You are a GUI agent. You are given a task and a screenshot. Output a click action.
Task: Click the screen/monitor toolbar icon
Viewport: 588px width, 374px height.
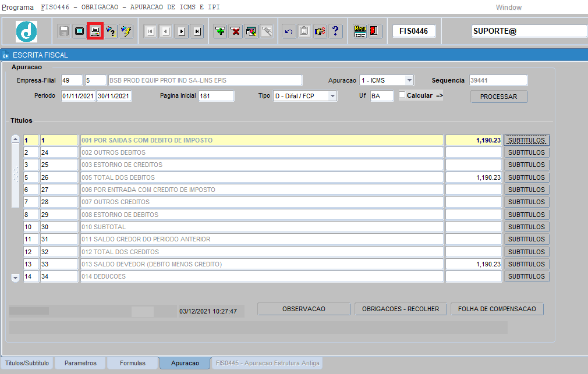tap(80, 31)
